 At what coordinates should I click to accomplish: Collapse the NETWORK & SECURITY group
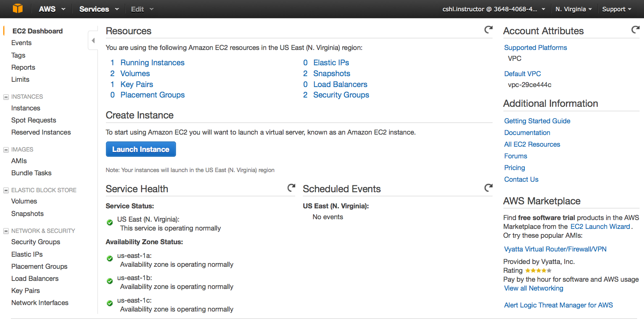pyautogui.click(x=6, y=231)
